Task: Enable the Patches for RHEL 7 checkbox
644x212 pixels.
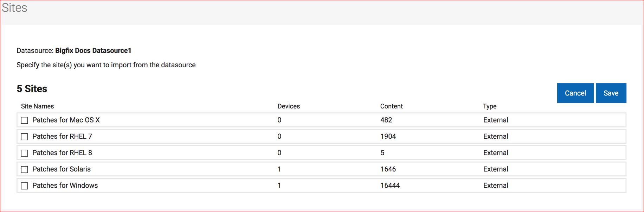Action: 25,137
